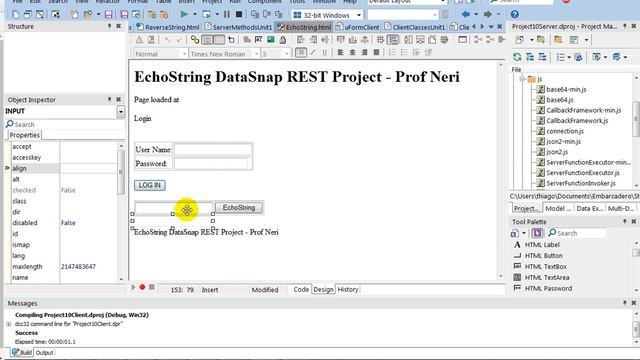This screenshot has height=360, width=640.
Task: Pin the Structure panel
Action: pyautogui.click(x=109, y=26)
